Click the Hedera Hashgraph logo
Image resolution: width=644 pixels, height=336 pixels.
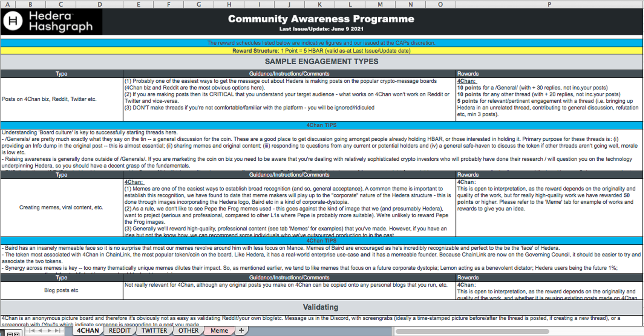(x=51, y=21)
